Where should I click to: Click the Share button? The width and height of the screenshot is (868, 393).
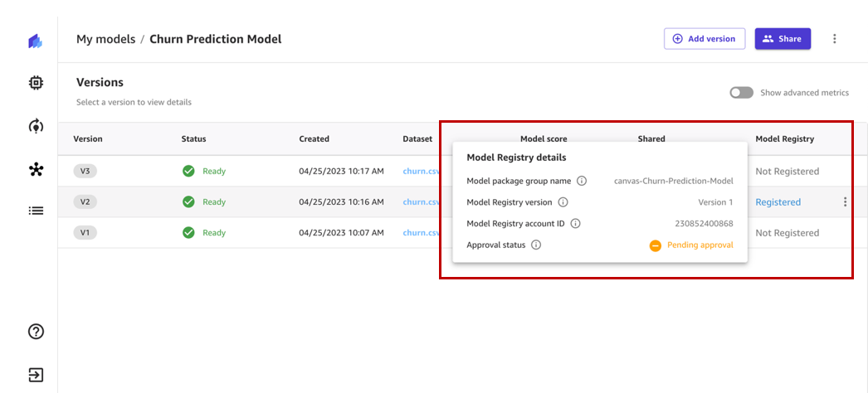(x=782, y=39)
